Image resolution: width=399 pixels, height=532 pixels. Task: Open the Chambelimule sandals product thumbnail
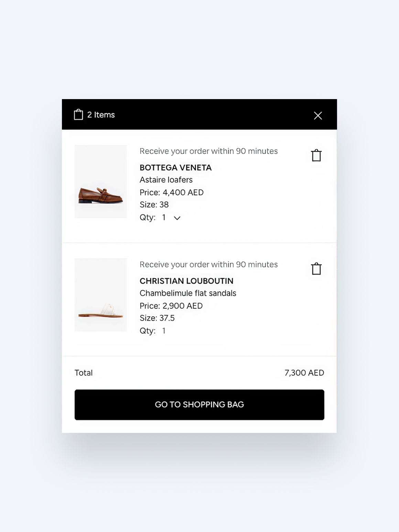pyautogui.click(x=101, y=295)
